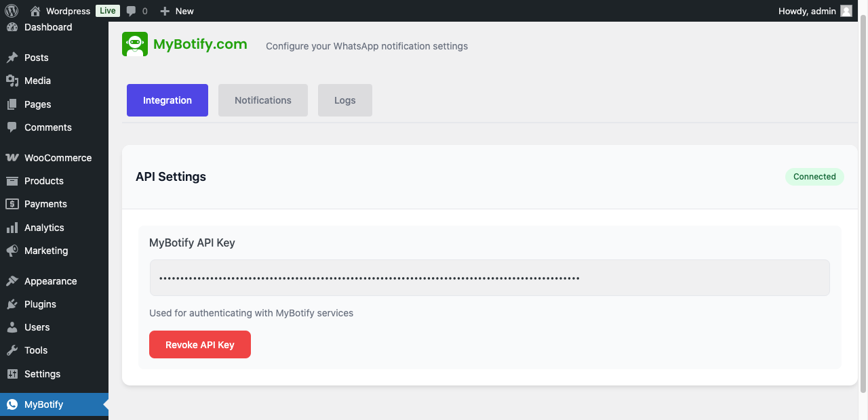Open the Tools menu label
Viewport: 868px width, 420px height.
pos(36,350)
